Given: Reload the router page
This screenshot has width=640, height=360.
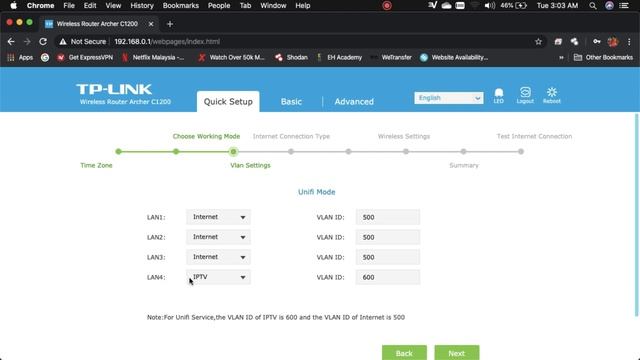Looking at the screenshot, I should (x=43, y=42).
